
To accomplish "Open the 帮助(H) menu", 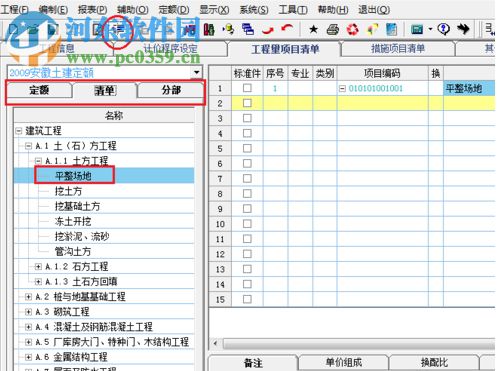I will (333, 9).
